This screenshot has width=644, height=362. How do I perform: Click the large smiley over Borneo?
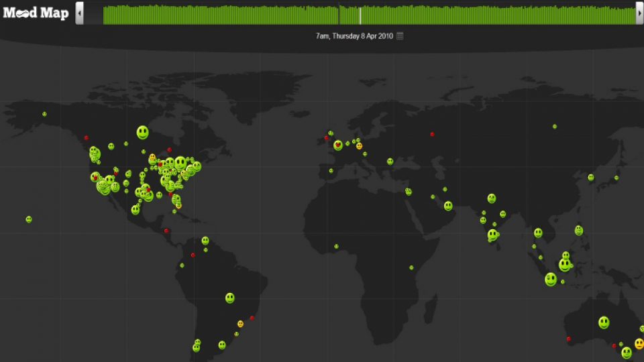point(565,265)
